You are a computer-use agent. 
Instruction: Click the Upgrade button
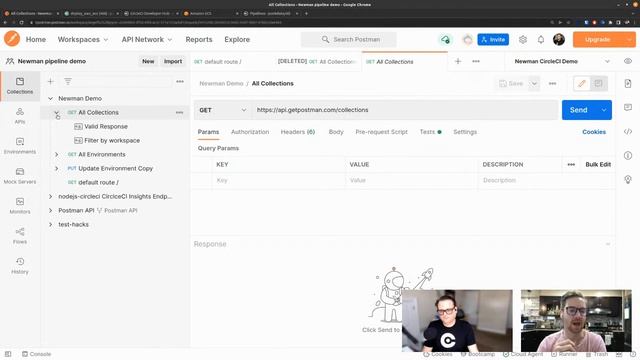click(597, 40)
